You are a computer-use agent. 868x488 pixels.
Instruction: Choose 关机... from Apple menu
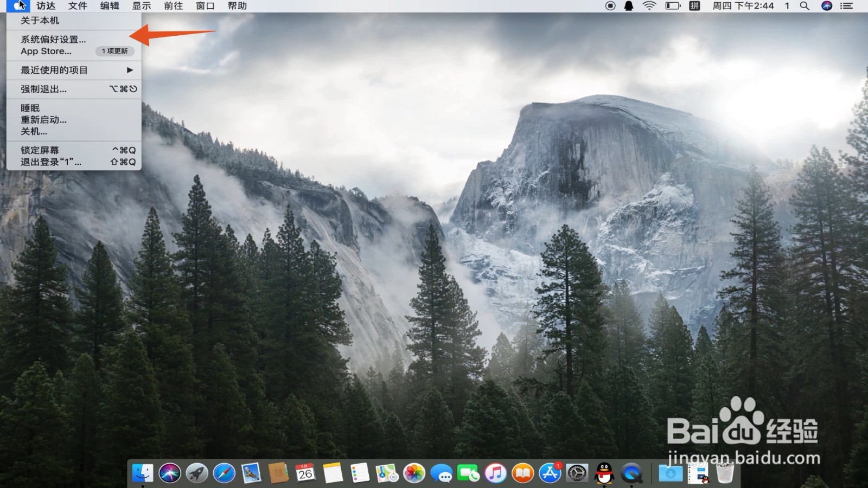(x=74, y=131)
